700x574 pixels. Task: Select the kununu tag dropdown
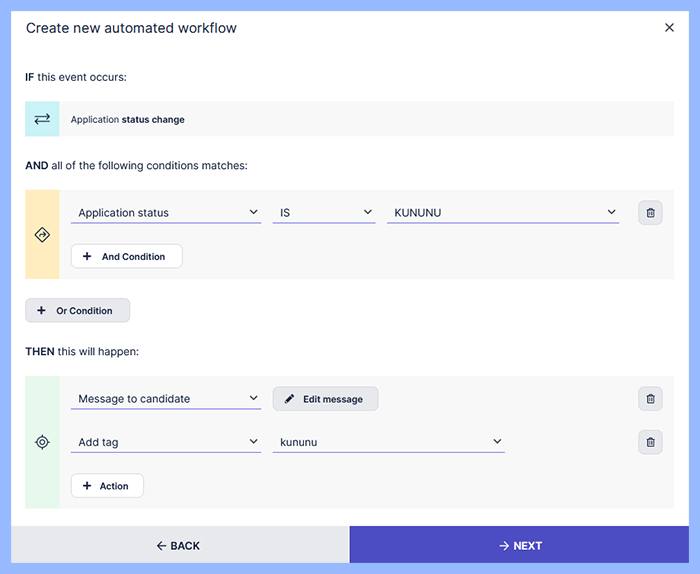[388, 442]
